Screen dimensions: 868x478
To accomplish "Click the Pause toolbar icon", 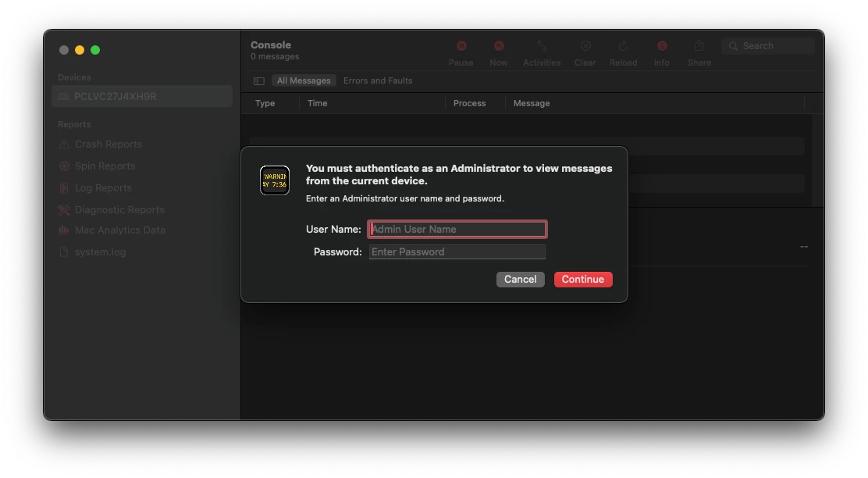I will tap(461, 46).
